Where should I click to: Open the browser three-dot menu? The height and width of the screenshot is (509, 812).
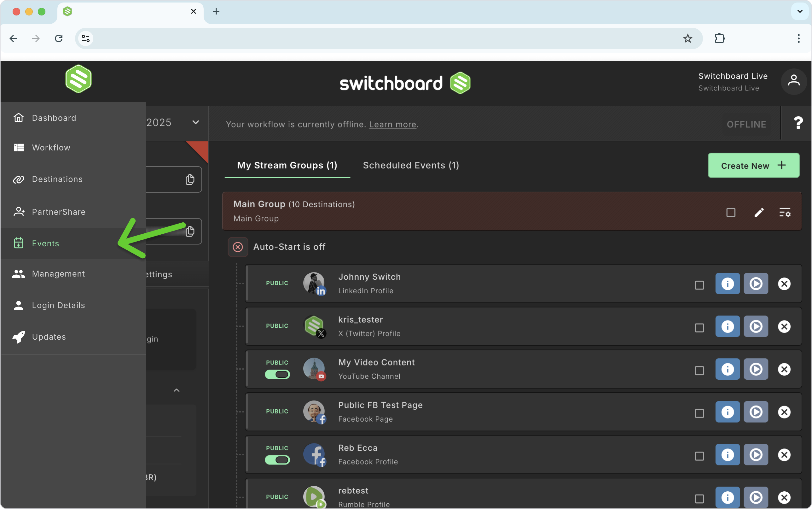tap(798, 38)
